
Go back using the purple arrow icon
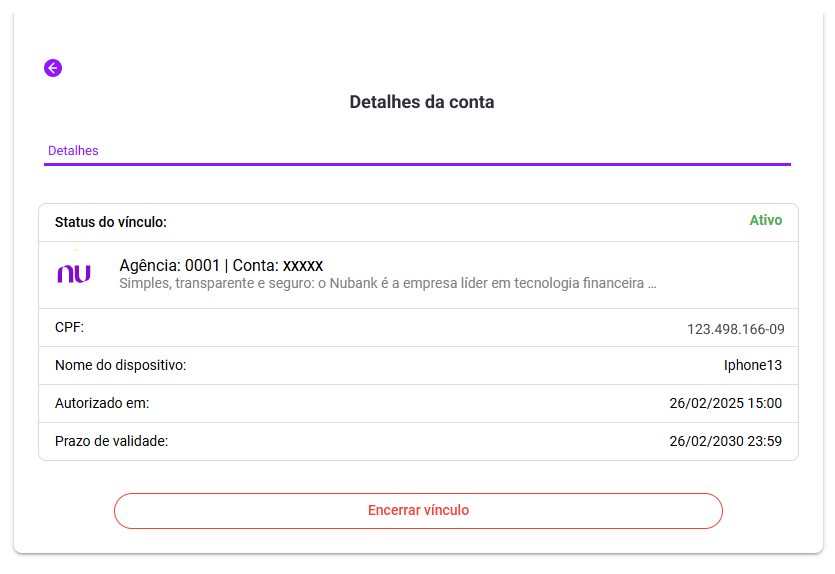coord(53,68)
